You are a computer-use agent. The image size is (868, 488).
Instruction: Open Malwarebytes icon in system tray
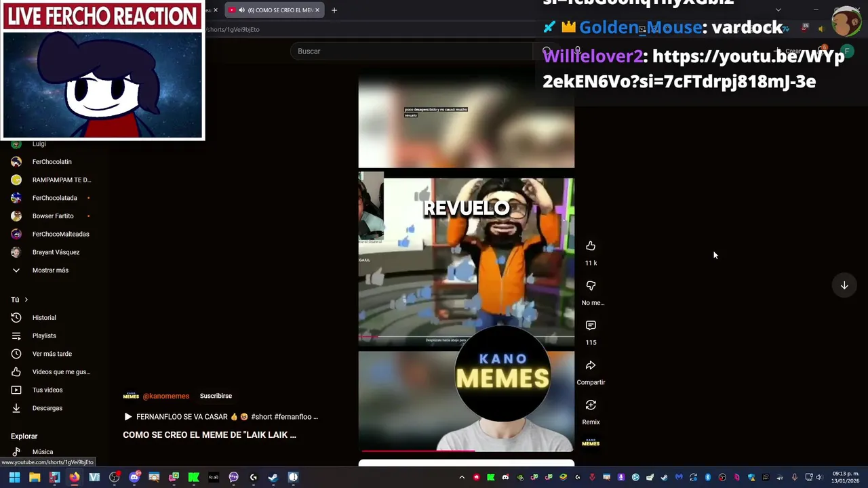tap(679, 477)
